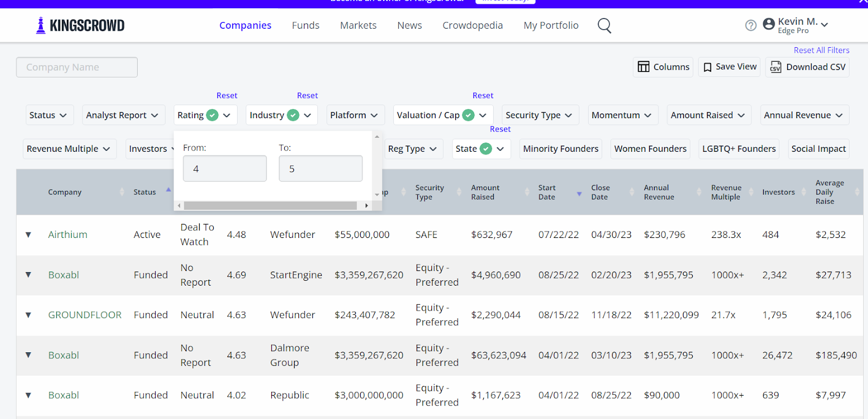Click the popup scrollbar left arrow

pos(179,205)
